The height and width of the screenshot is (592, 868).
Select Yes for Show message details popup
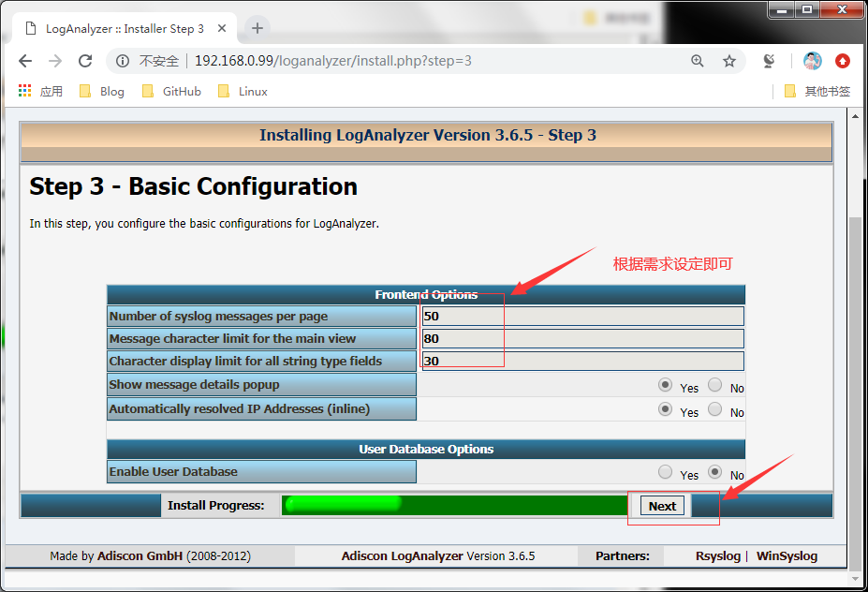click(x=666, y=385)
